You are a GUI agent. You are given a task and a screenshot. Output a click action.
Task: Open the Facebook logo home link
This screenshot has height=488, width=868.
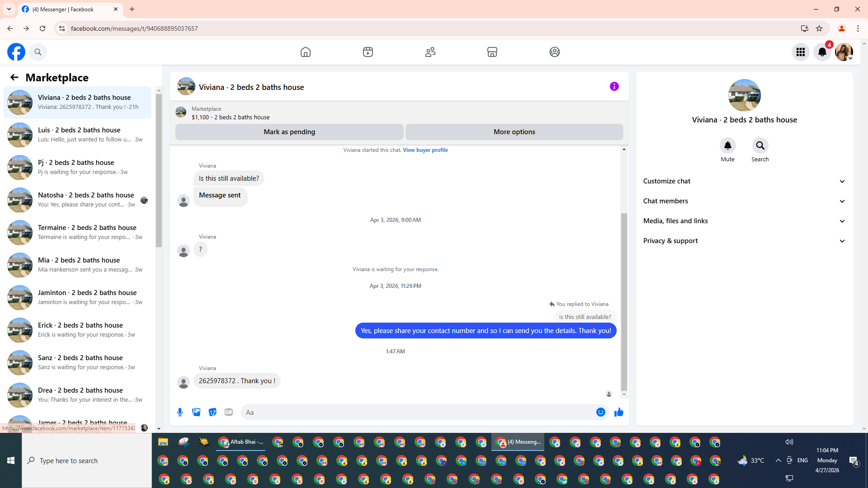16,52
